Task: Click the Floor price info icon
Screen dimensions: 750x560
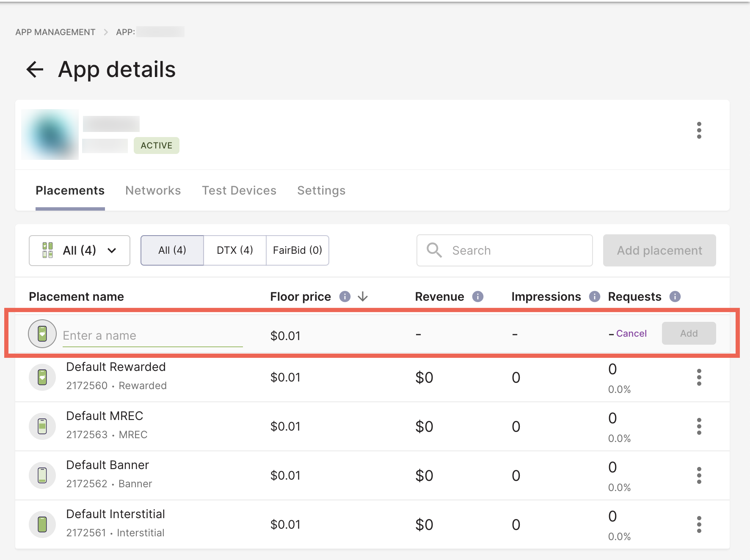Action: 345,296
